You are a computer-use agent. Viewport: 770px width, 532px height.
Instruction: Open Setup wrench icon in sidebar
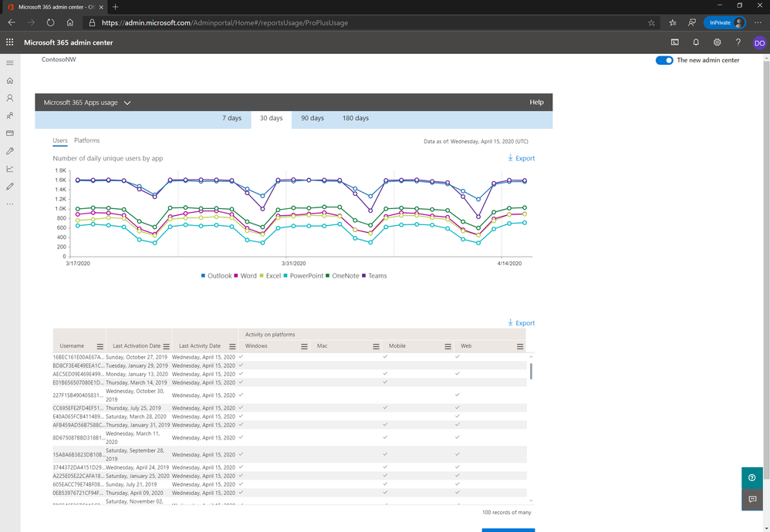click(x=10, y=151)
